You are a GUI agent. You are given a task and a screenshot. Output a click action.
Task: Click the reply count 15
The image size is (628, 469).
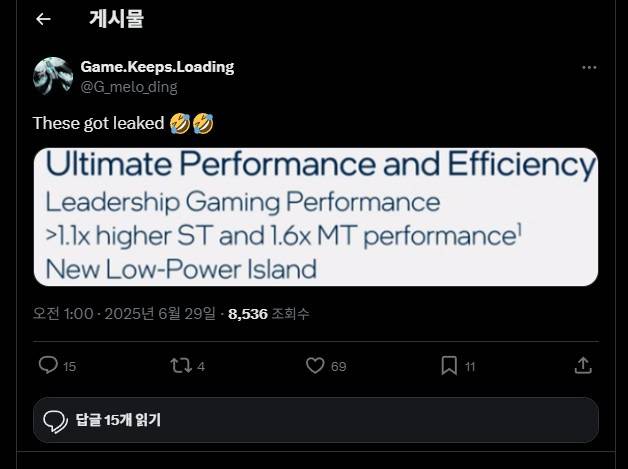69,367
